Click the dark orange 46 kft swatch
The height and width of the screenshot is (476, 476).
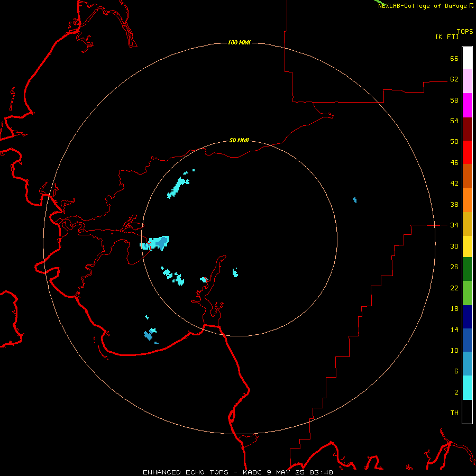467,176
